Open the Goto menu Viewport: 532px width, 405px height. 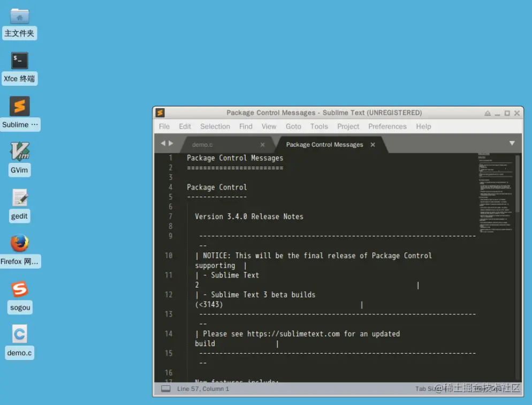click(x=293, y=126)
